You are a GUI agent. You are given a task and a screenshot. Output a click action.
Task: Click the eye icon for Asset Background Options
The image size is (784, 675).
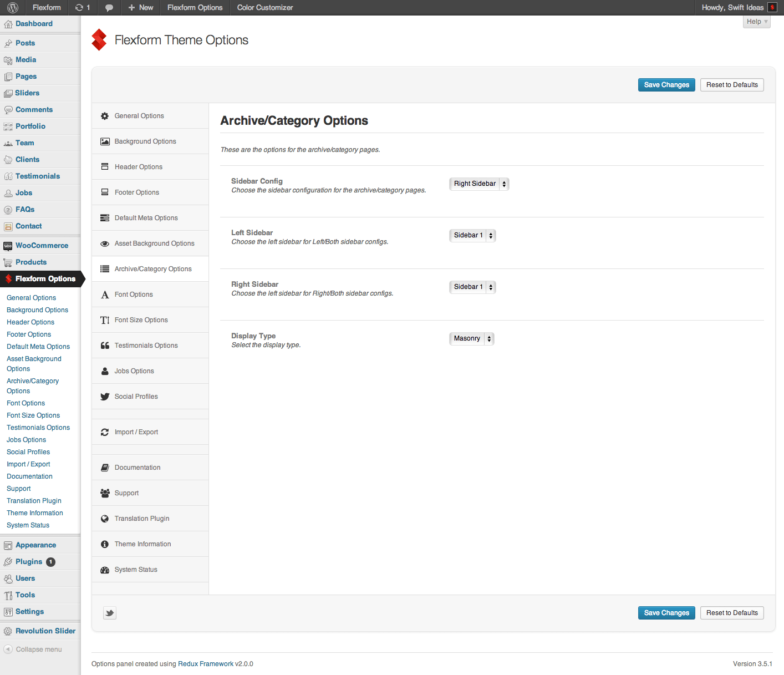pos(105,243)
